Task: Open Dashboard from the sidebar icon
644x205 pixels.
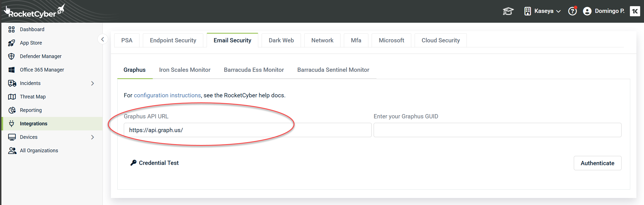Action: tap(12, 29)
